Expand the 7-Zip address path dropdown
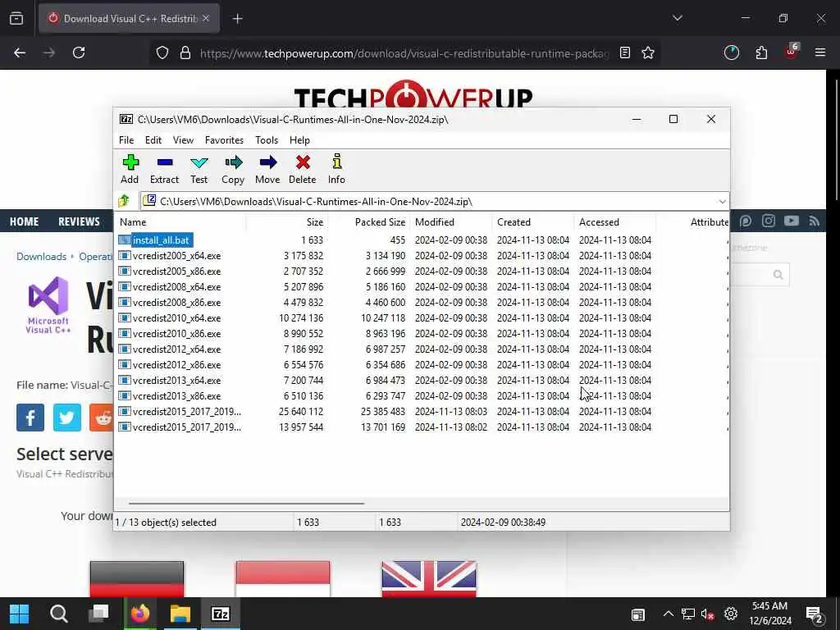The width and height of the screenshot is (840, 630). 722,202
